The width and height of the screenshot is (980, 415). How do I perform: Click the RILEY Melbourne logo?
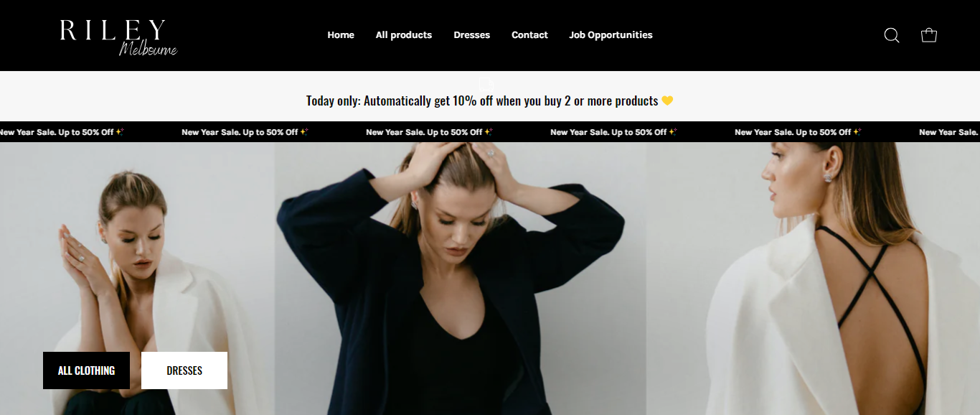pos(118,37)
